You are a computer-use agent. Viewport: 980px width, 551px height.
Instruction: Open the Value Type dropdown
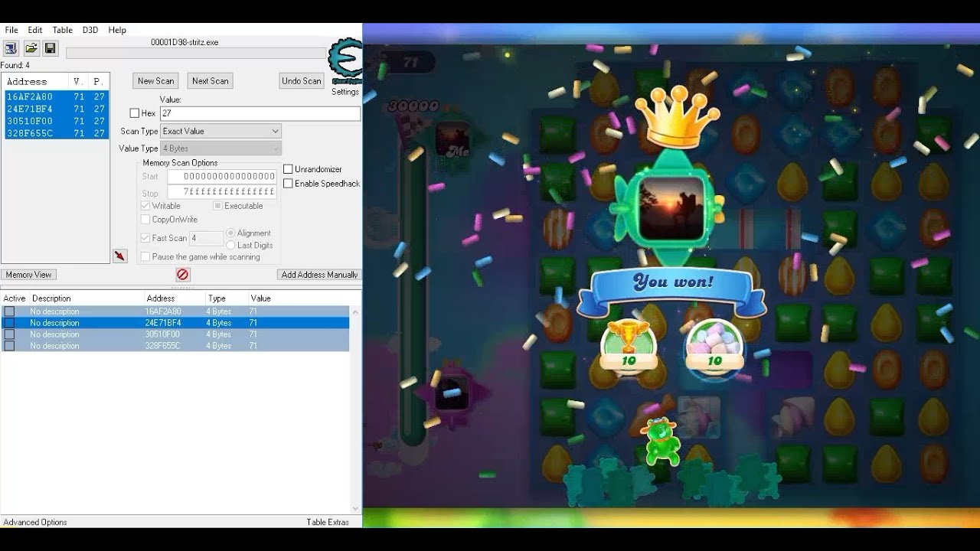tap(220, 148)
